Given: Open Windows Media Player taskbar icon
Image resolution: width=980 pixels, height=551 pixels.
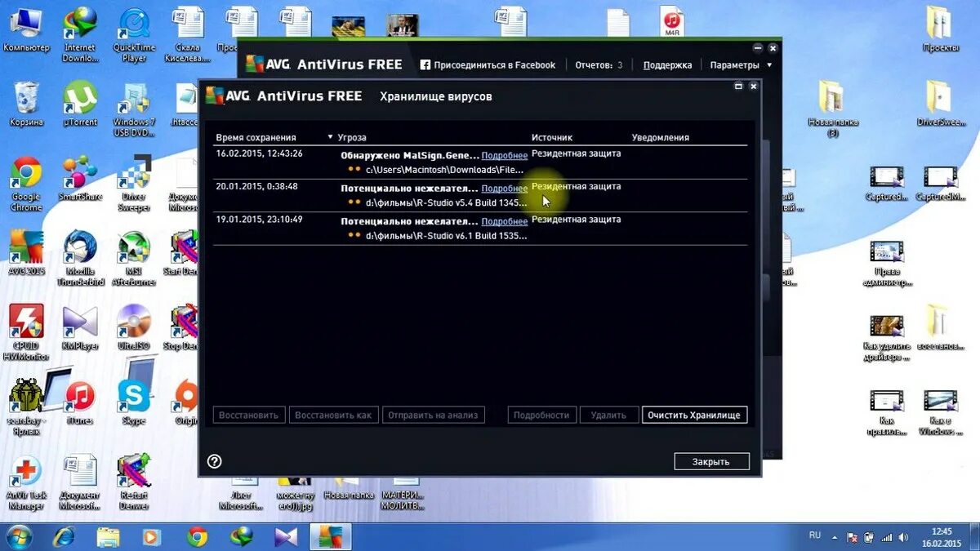Looking at the screenshot, I should click(152, 536).
